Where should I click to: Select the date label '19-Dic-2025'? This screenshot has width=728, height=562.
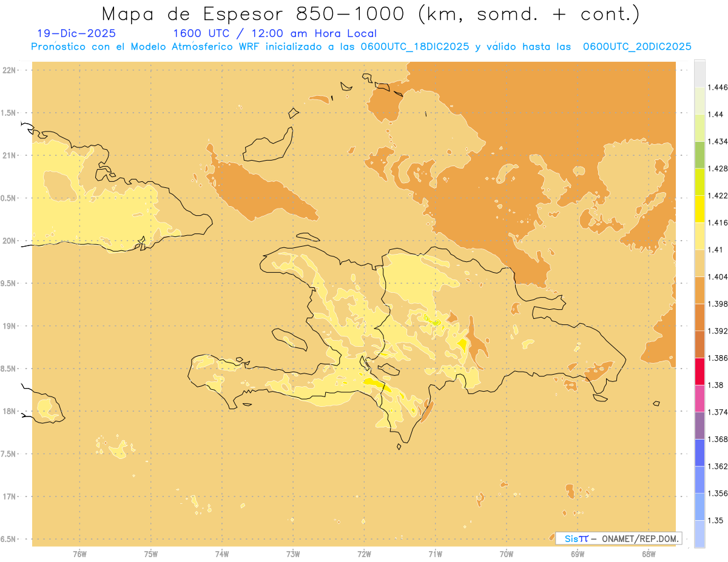76,33
